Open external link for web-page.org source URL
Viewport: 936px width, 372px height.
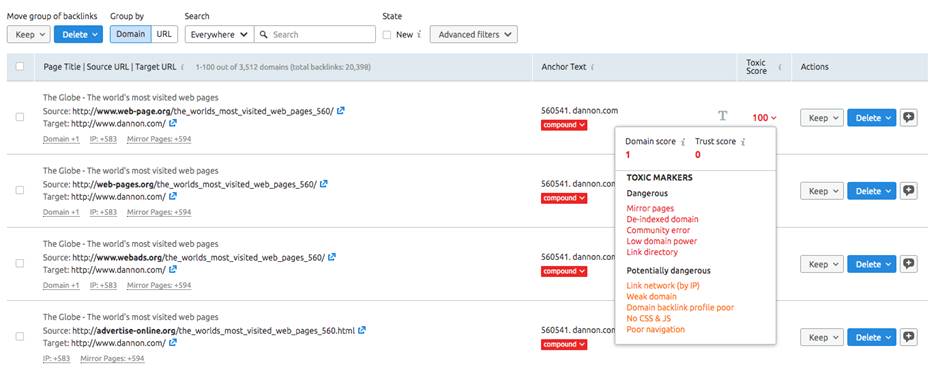click(340, 111)
